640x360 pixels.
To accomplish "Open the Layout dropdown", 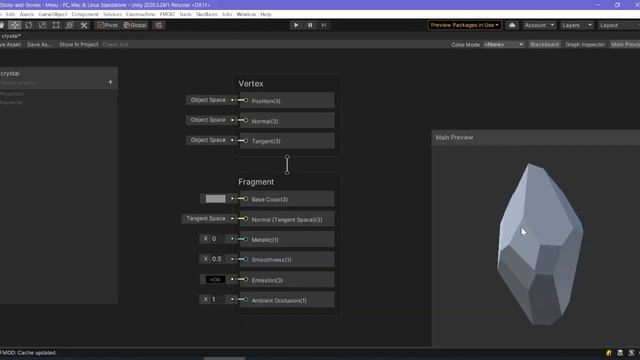I will [x=618, y=25].
